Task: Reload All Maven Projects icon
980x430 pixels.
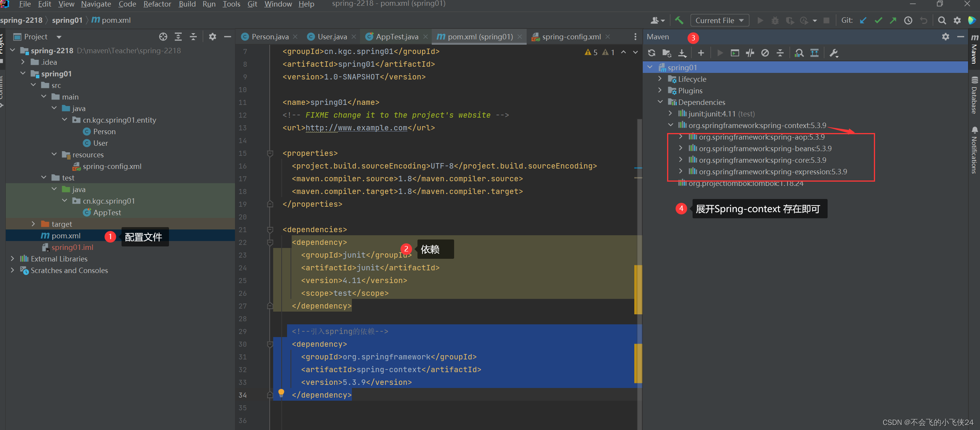Action: click(x=652, y=53)
